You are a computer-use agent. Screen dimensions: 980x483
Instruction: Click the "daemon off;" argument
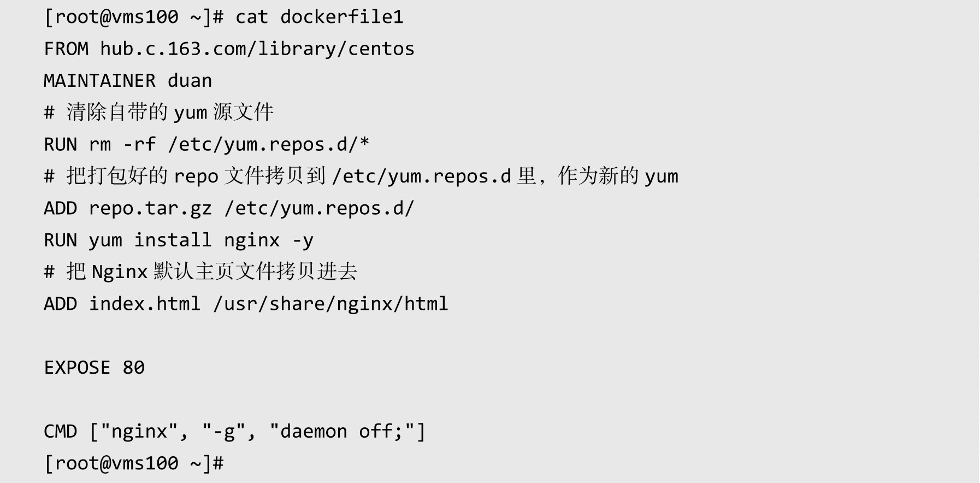coord(343,432)
